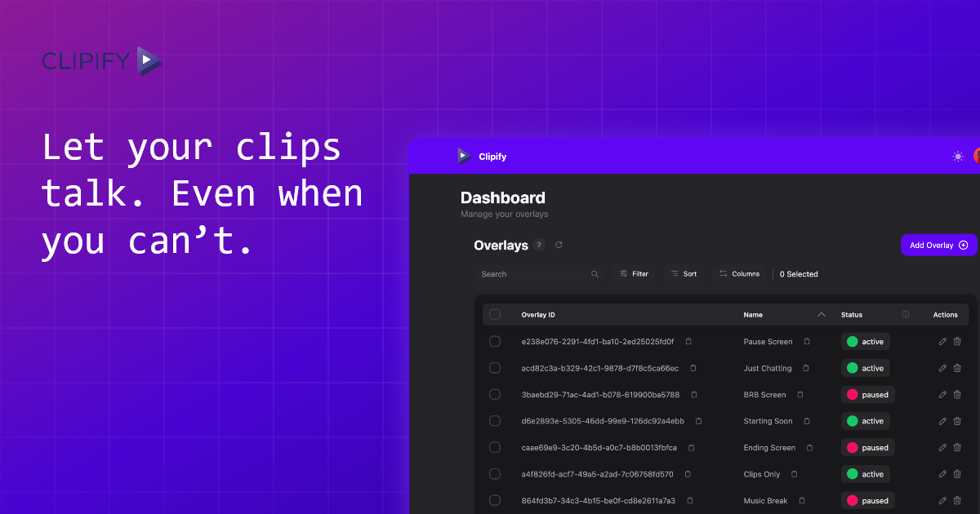This screenshot has width=980, height=514.
Task: Toggle Name column sort order with chevron
Action: (822, 314)
